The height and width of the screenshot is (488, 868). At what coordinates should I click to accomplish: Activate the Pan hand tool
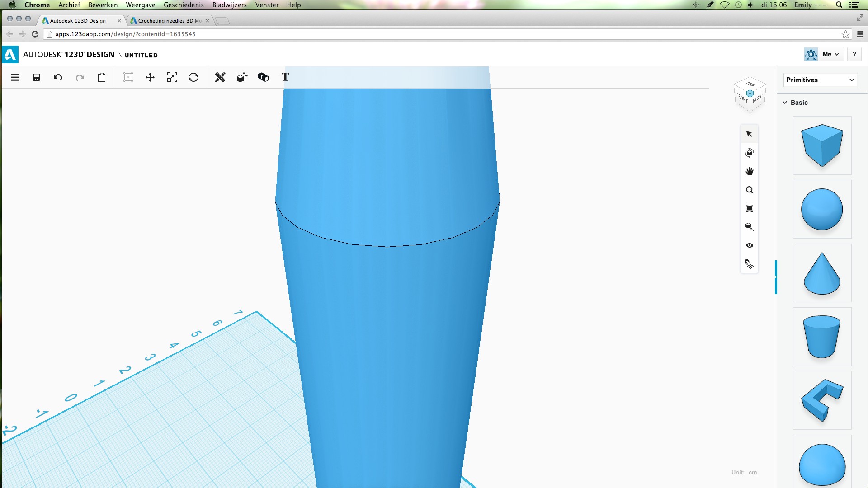[750, 171]
